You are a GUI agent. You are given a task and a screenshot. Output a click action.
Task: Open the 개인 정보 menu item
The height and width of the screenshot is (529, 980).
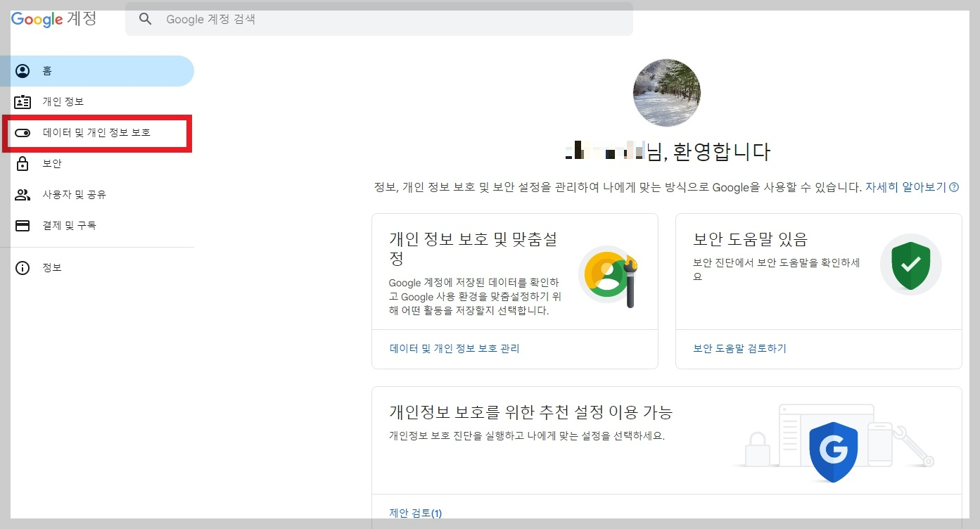pos(97,102)
